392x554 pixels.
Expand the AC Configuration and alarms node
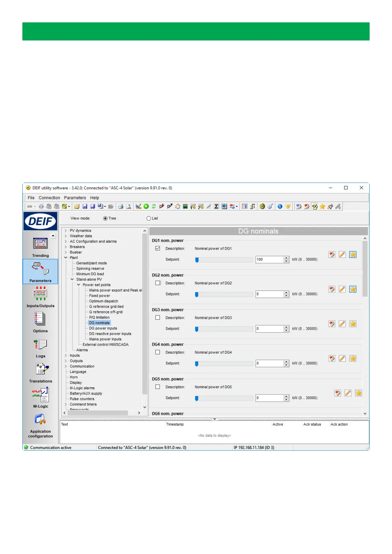(66, 241)
